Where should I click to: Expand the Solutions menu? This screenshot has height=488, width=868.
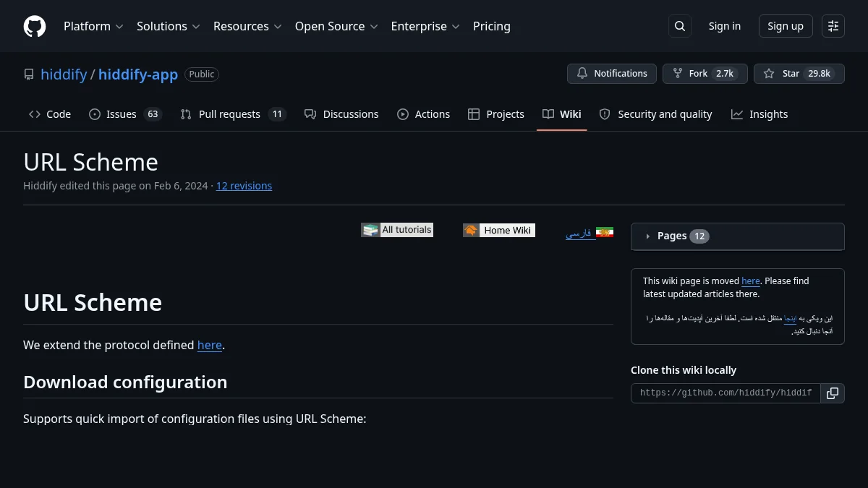click(168, 26)
